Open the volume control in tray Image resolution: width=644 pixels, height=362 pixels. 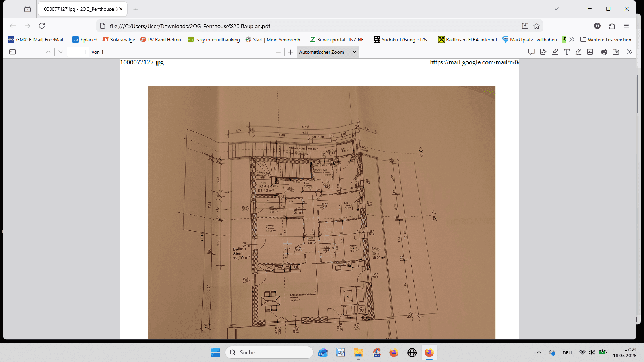pos(592,352)
